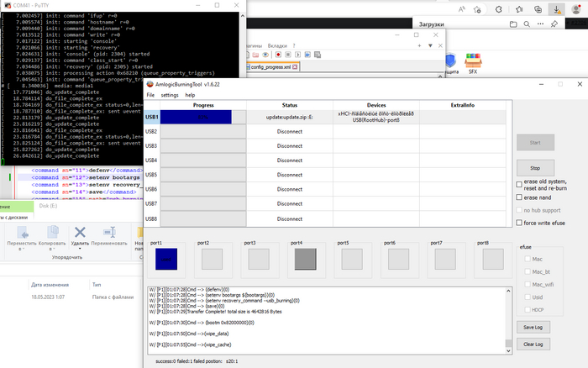Open File menu in AmlogicBurningTool
Screen dimensions: 588x368
click(150, 95)
